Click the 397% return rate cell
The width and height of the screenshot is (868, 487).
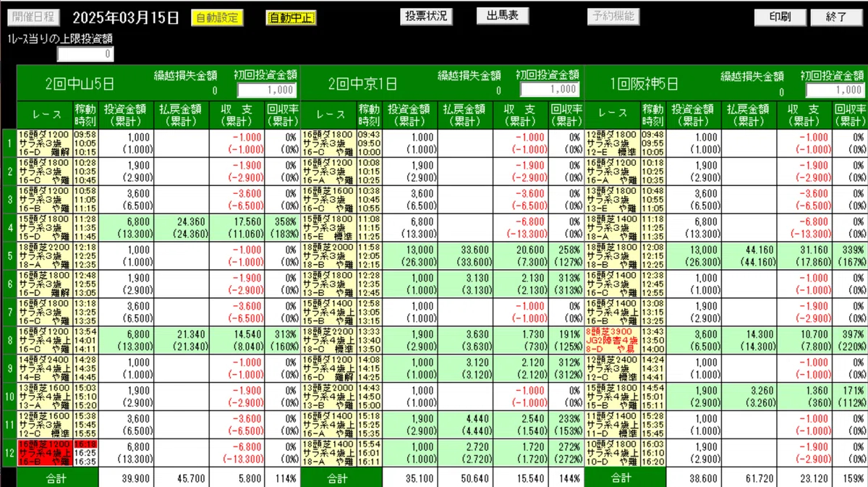850,339
